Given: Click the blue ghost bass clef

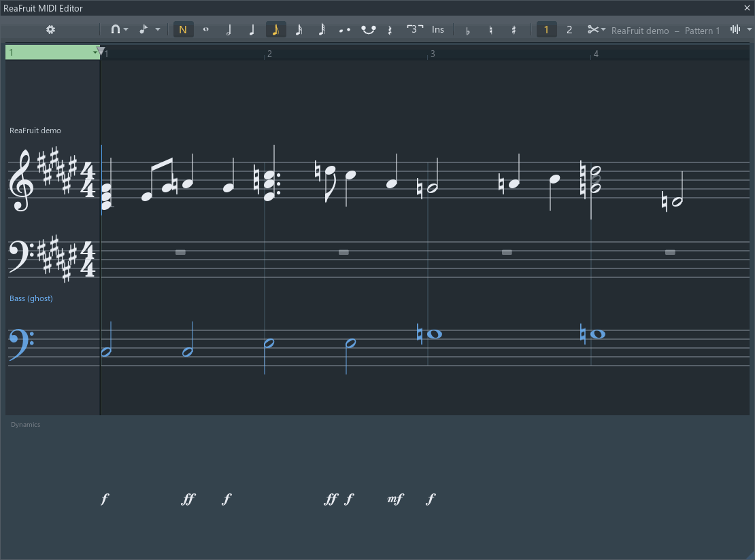Looking at the screenshot, I should click(21, 345).
